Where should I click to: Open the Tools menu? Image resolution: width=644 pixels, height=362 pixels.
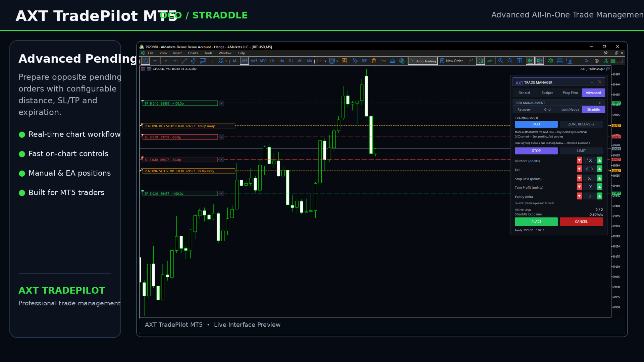208,53
